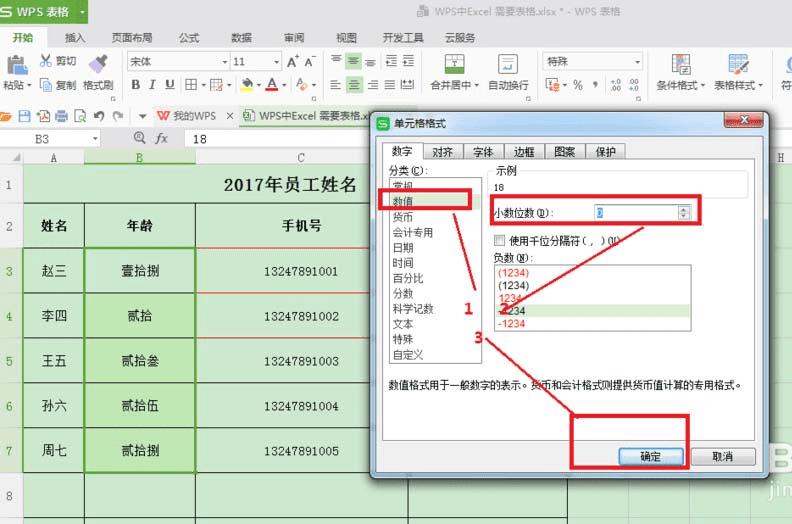The image size is (792, 524).
Task: Click the decimal places spinner arrows
Action: [x=683, y=212]
